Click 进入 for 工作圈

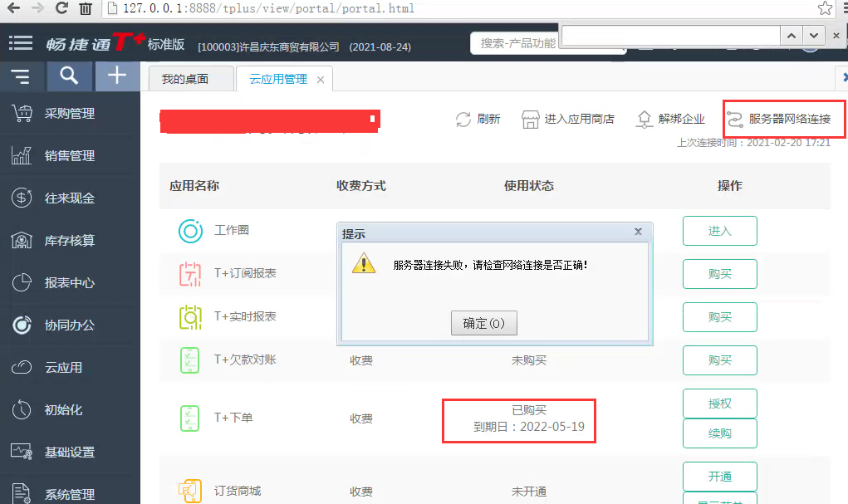[720, 231]
